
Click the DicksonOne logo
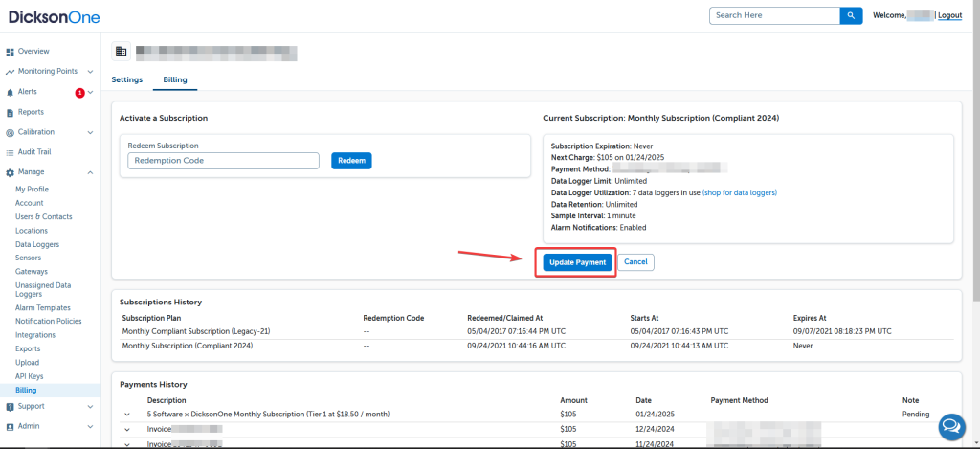click(53, 17)
